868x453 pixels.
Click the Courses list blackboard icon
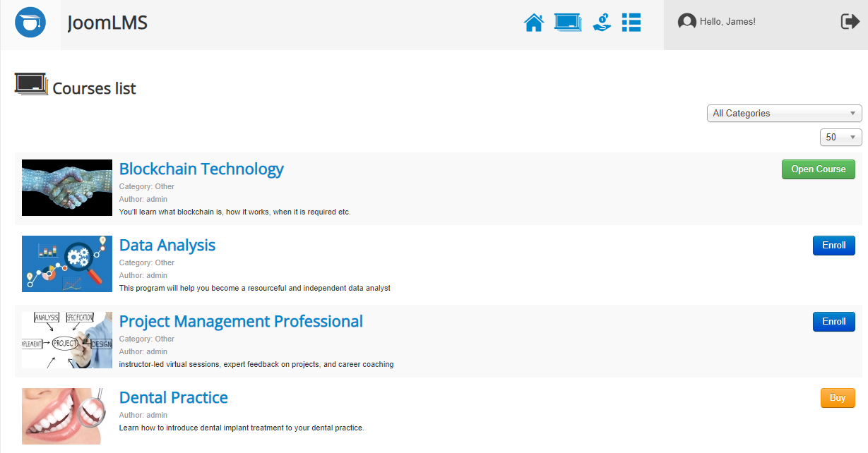(x=31, y=84)
